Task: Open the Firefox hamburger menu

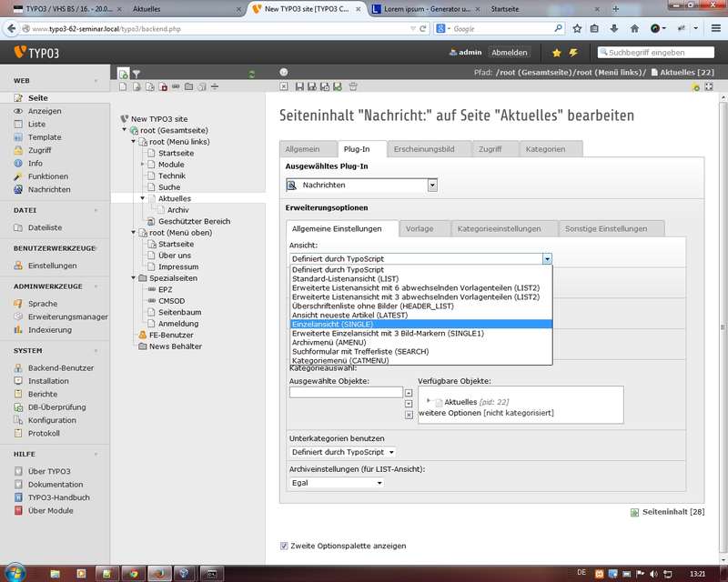Action: [x=716, y=29]
